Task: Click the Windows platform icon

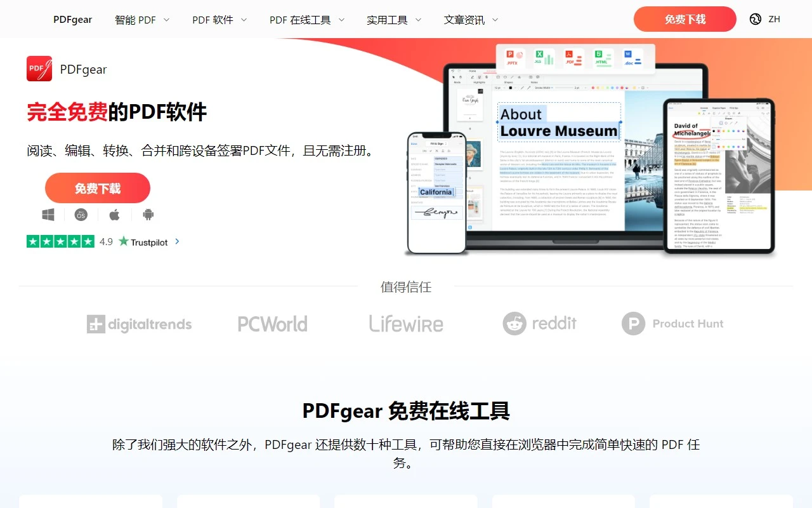Action: tap(48, 215)
